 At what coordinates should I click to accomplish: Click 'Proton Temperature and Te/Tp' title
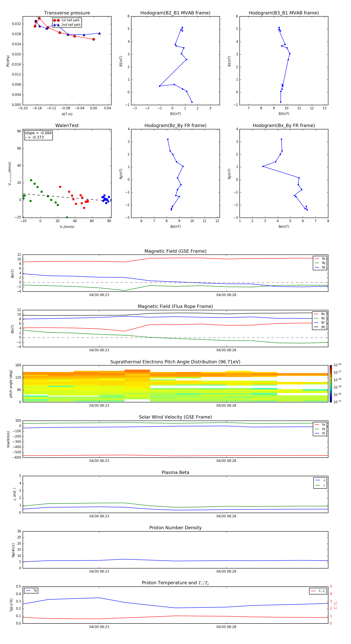[175, 583]
